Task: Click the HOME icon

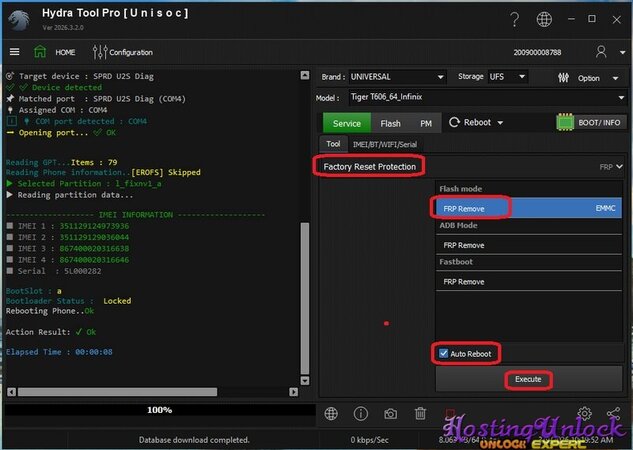Action: 40,52
